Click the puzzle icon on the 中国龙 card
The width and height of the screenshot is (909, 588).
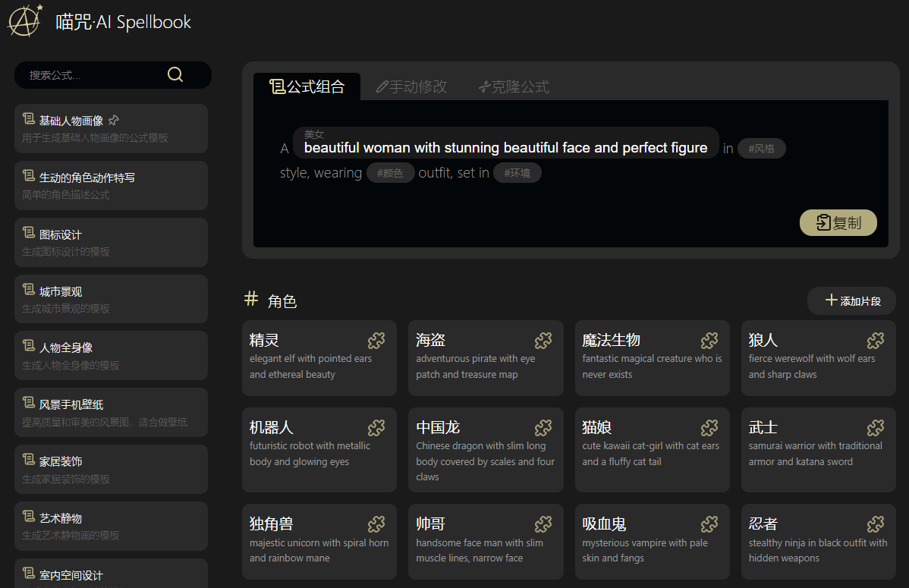click(x=543, y=428)
